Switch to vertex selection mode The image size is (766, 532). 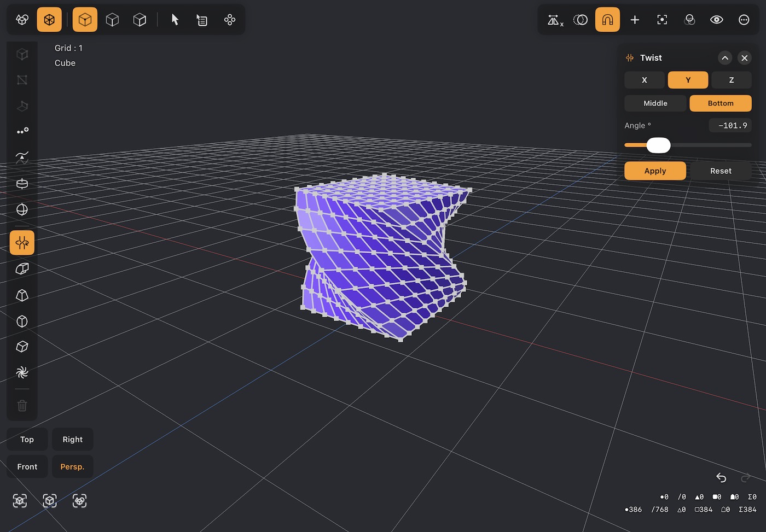point(85,20)
